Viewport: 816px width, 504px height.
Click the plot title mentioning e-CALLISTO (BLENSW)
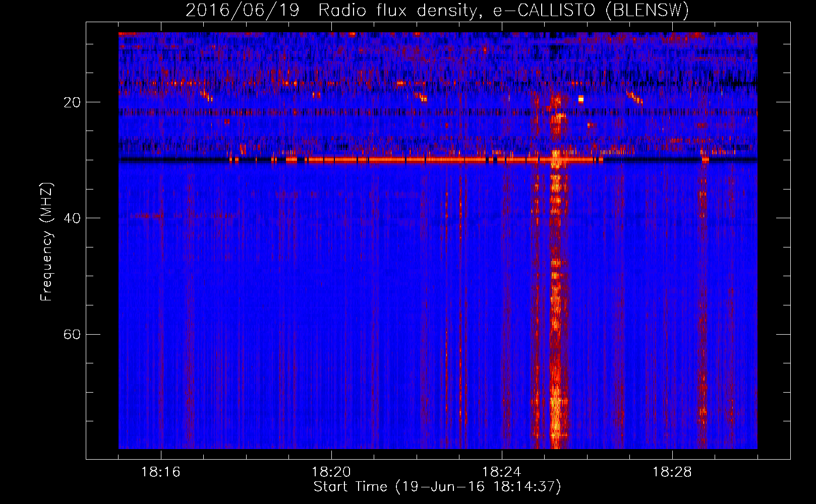[x=437, y=10]
